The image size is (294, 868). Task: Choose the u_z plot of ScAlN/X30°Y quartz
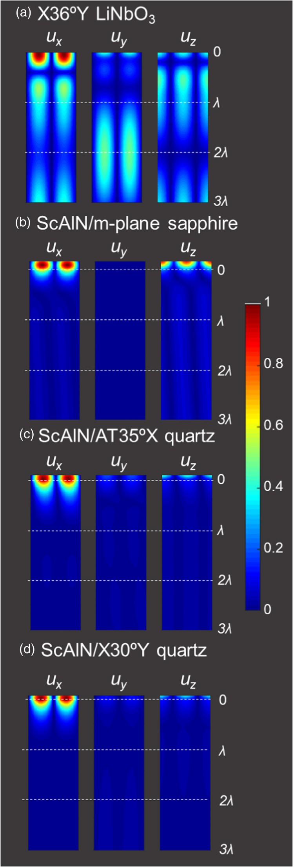pos(185,773)
